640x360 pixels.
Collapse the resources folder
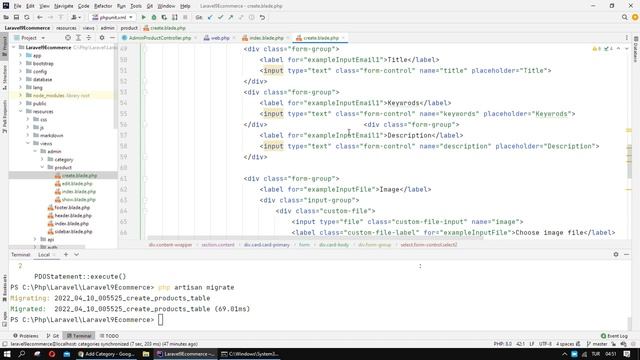click(21, 111)
